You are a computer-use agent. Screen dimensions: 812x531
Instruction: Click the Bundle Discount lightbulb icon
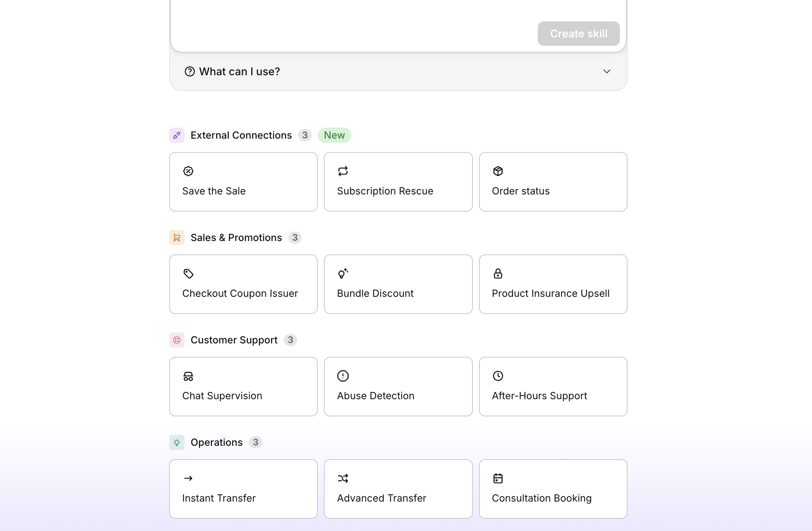tap(343, 274)
